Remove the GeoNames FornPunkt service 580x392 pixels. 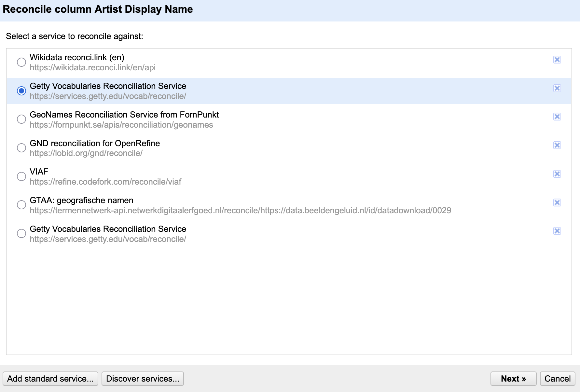coord(557,117)
